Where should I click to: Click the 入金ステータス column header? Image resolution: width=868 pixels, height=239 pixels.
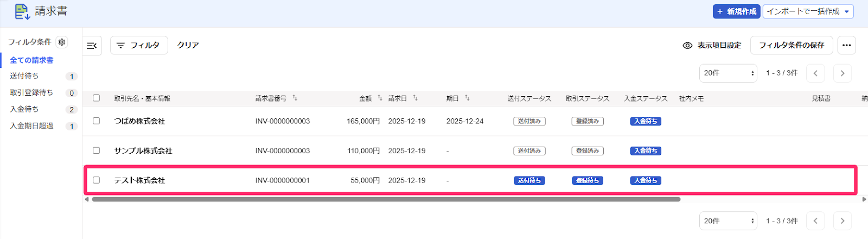coord(646,98)
